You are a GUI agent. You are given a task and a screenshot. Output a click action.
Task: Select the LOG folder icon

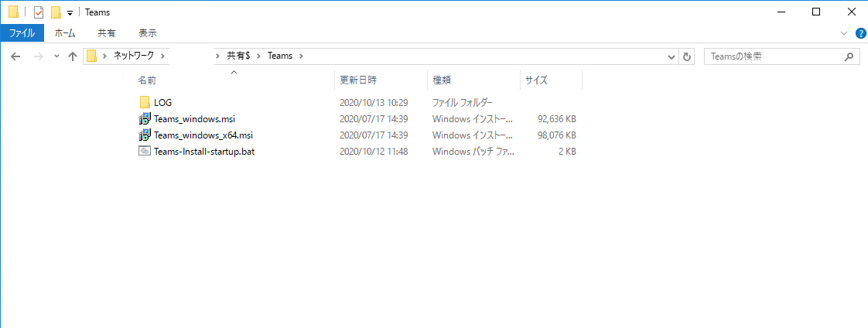[145, 102]
